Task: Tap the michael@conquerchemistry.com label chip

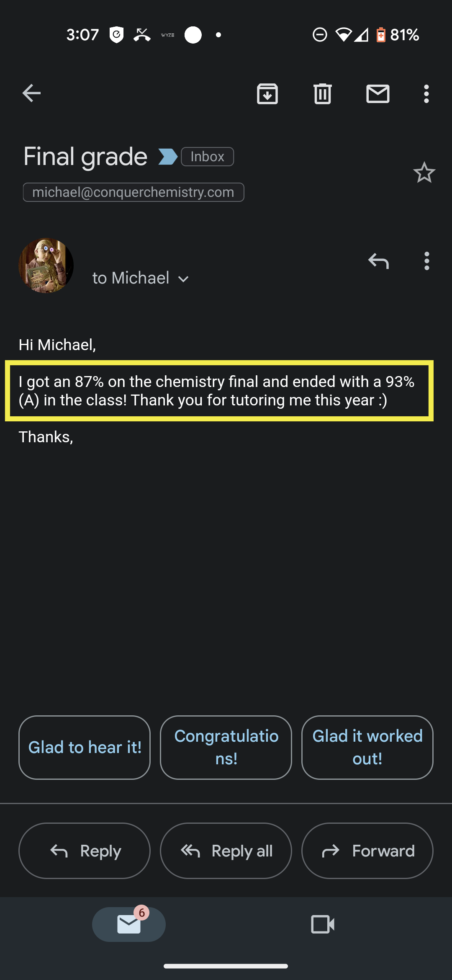Action: 134,192
